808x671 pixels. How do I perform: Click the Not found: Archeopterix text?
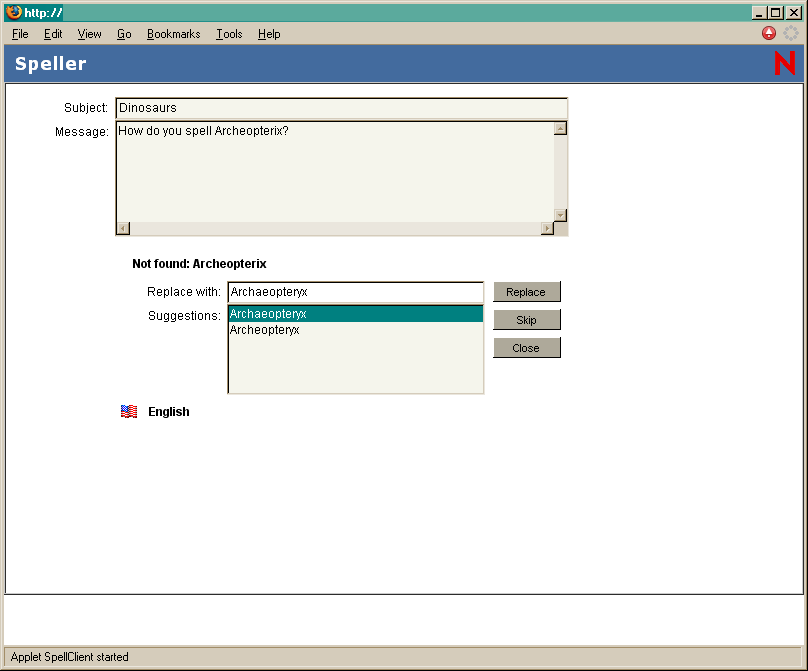(199, 264)
